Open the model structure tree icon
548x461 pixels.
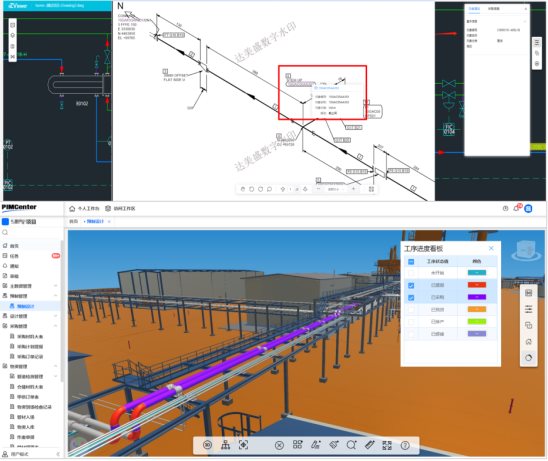pos(225,445)
